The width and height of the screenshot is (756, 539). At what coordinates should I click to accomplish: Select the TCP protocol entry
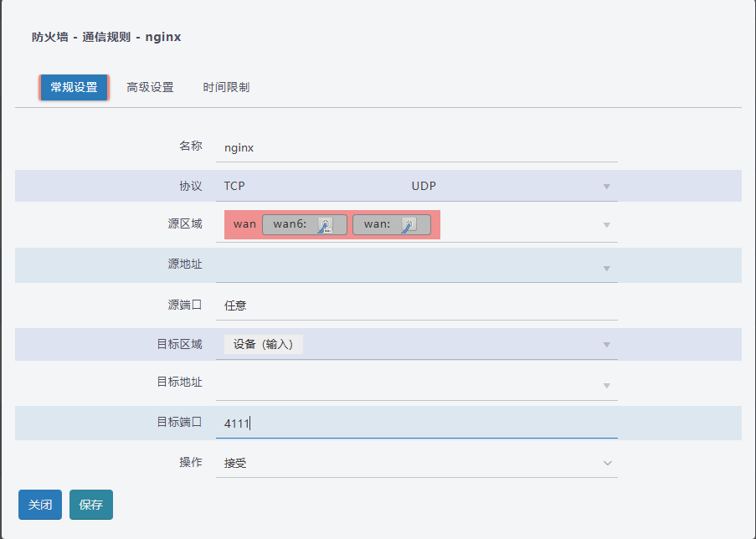coord(234,186)
